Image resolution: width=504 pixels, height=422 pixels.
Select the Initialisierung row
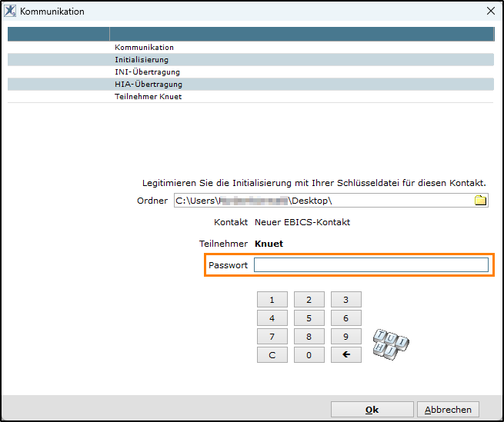click(251, 59)
